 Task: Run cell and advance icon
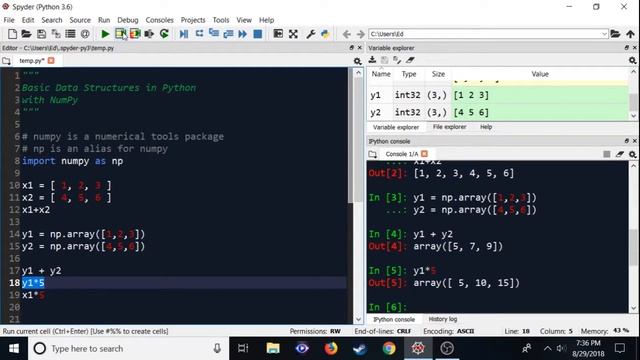pyautogui.click(x=135, y=34)
